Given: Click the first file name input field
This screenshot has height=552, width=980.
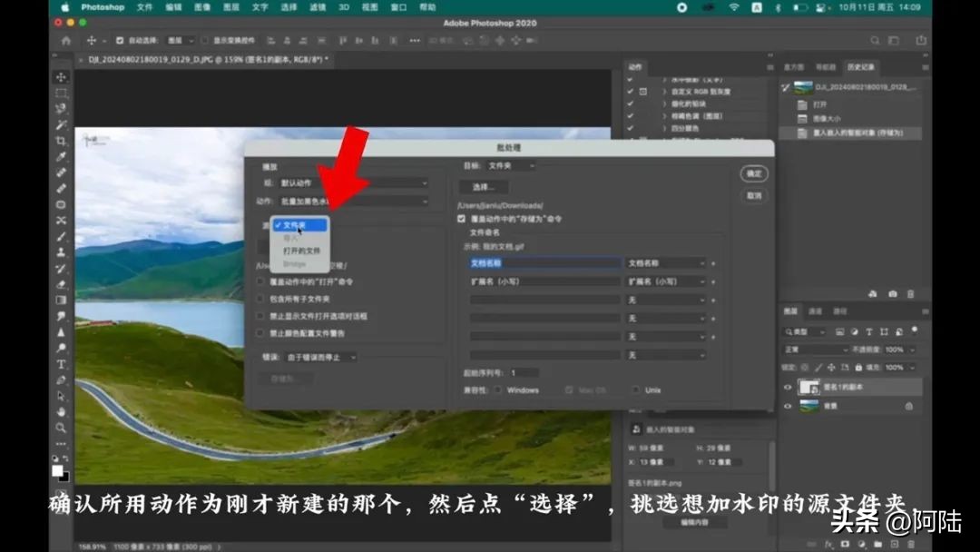Looking at the screenshot, I should click(x=545, y=263).
